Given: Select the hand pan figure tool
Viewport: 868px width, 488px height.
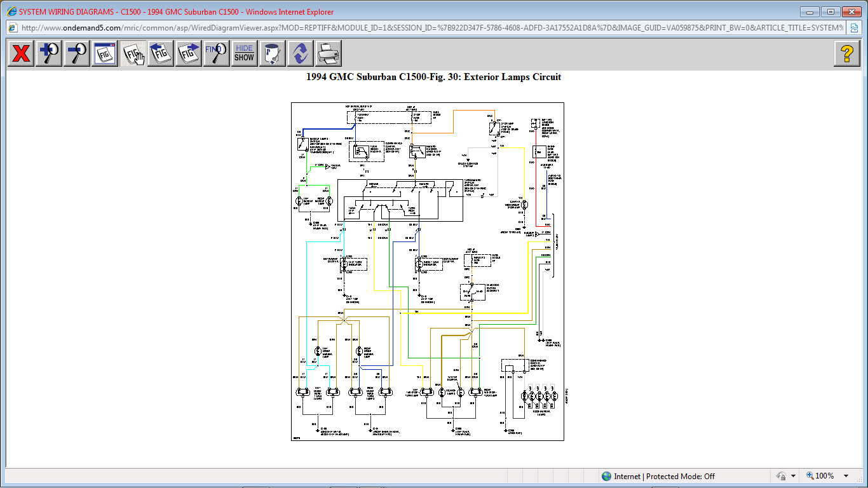Looking at the screenshot, I should pyautogui.click(x=133, y=53).
